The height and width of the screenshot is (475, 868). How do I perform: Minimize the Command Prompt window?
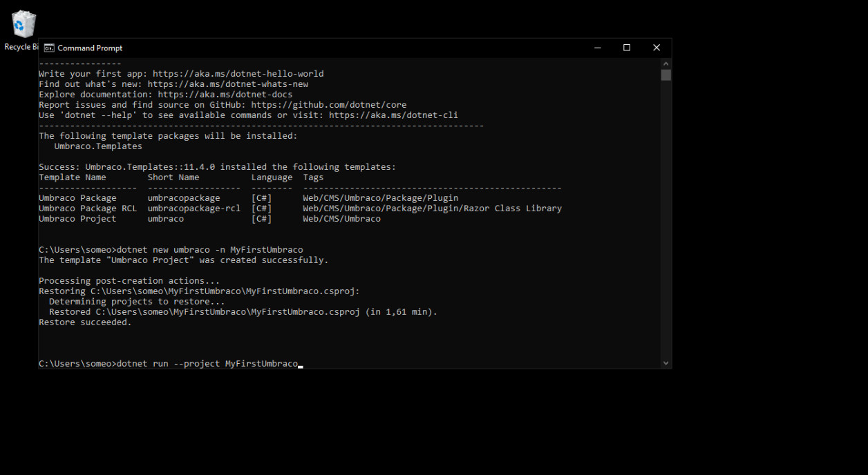point(597,48)
